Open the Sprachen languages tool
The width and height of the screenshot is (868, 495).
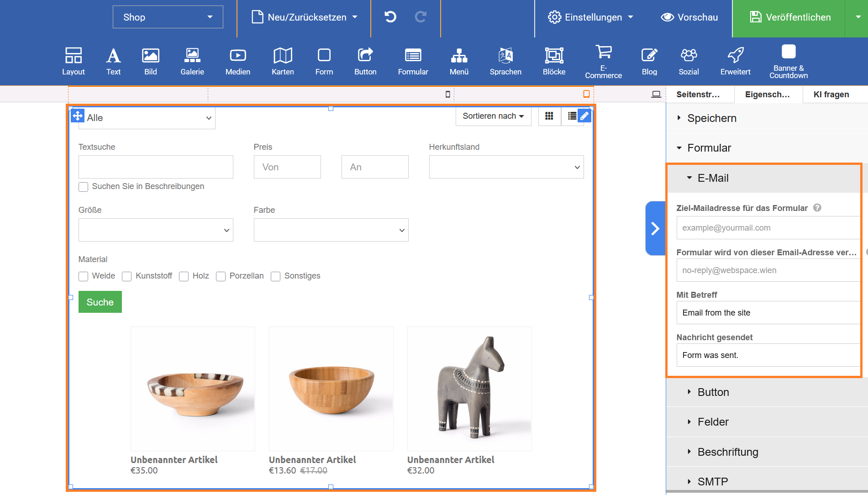[x=505, y=61]
